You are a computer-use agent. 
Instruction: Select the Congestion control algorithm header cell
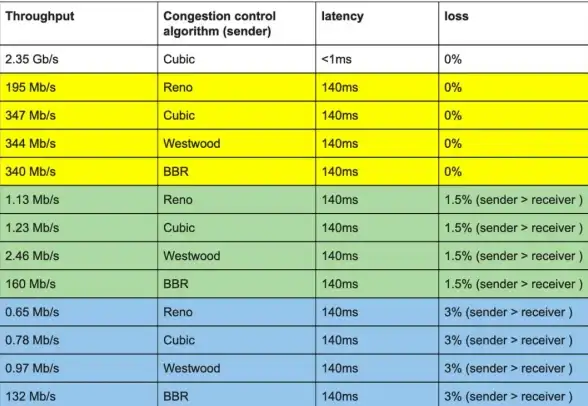[x=237, y=23]
